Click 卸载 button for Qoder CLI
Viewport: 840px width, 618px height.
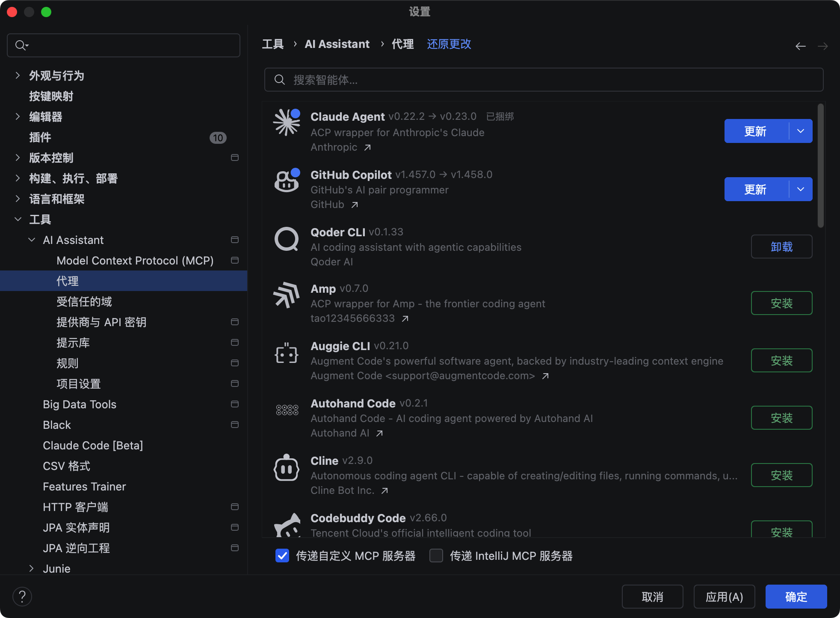(x=781, y=247)
